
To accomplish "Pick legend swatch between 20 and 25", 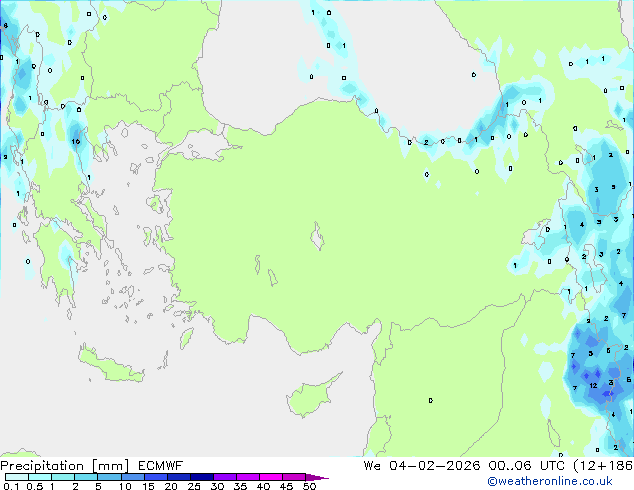I will [x=179, y=477].
